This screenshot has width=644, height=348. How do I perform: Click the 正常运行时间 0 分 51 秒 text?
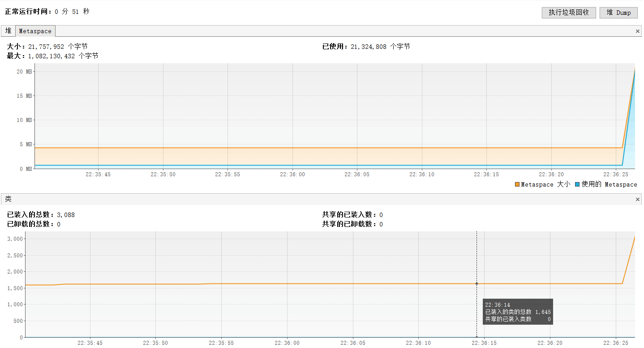pyautogui.click(x=47, y=12)
